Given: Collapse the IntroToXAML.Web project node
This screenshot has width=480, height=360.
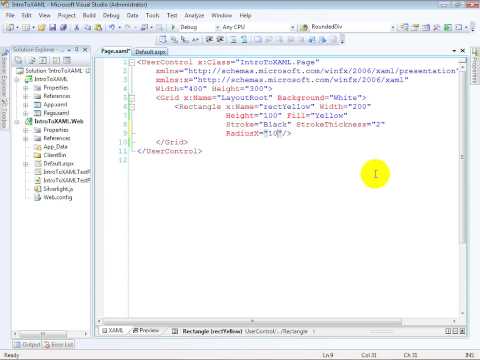Looking at the screenshot, I should [x=17, y=122].
